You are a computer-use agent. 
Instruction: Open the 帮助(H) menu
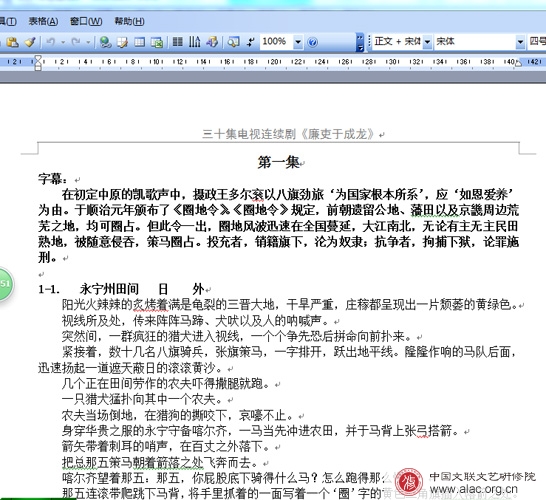coord(129,22)
